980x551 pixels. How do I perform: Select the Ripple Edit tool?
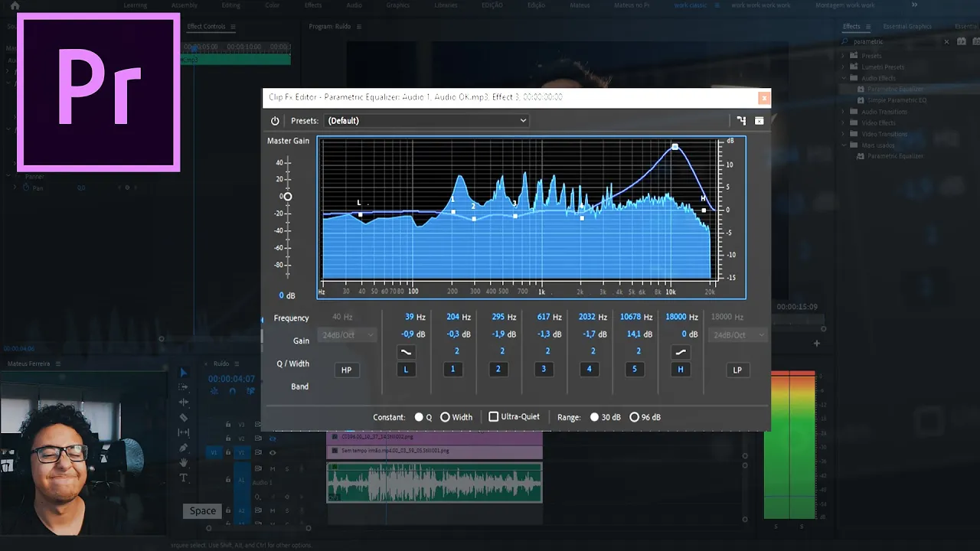[x=183, y=402]
